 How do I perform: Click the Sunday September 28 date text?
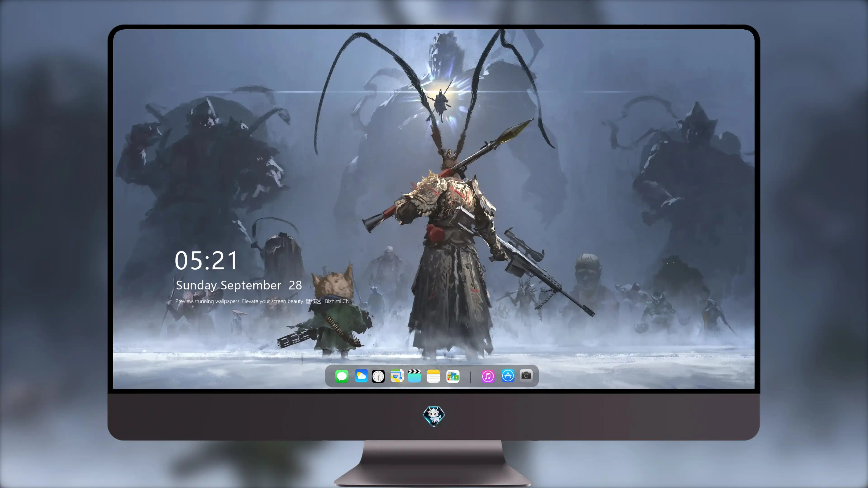pos(238,285)
